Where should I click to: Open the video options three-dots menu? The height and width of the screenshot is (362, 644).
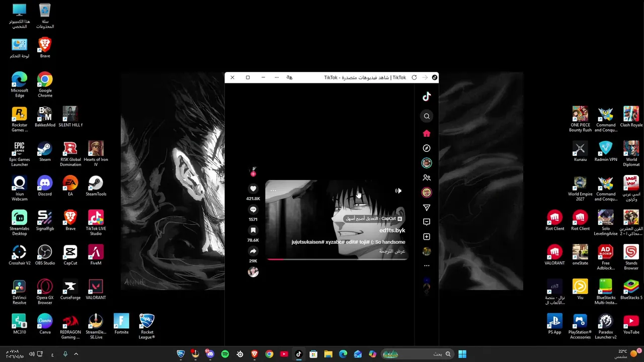point(273,191)
